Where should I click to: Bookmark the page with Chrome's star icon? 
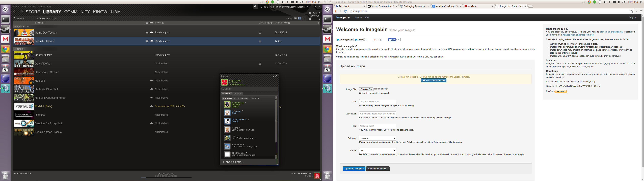click(632, 11)
